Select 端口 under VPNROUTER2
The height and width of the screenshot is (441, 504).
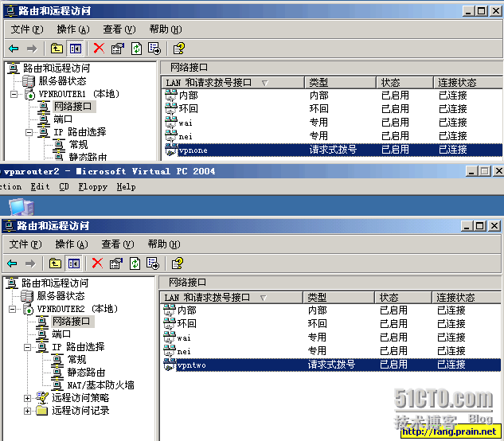coord(61,334)
